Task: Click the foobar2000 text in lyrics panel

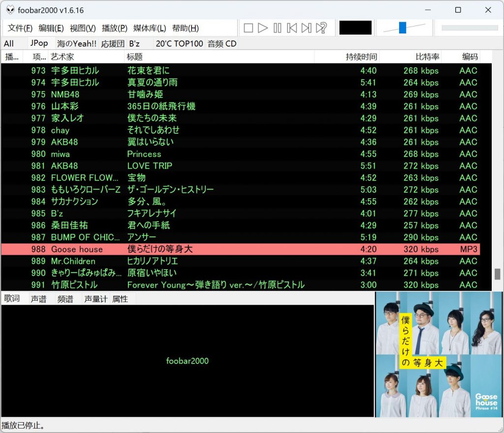Action: point(187,361)
